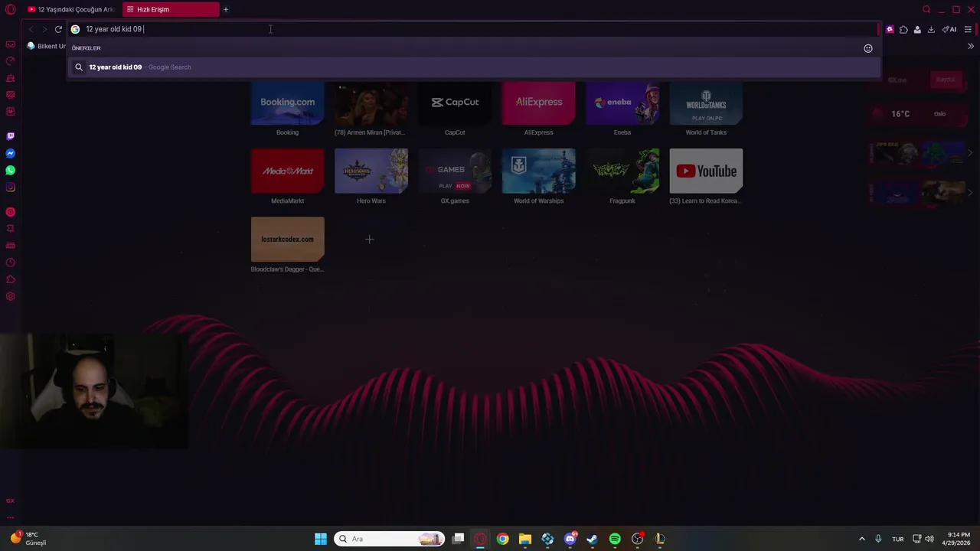Open the Downloads toolbar icon
The height and width of the screenshot is (551, 980).
(x=931, y=29)
